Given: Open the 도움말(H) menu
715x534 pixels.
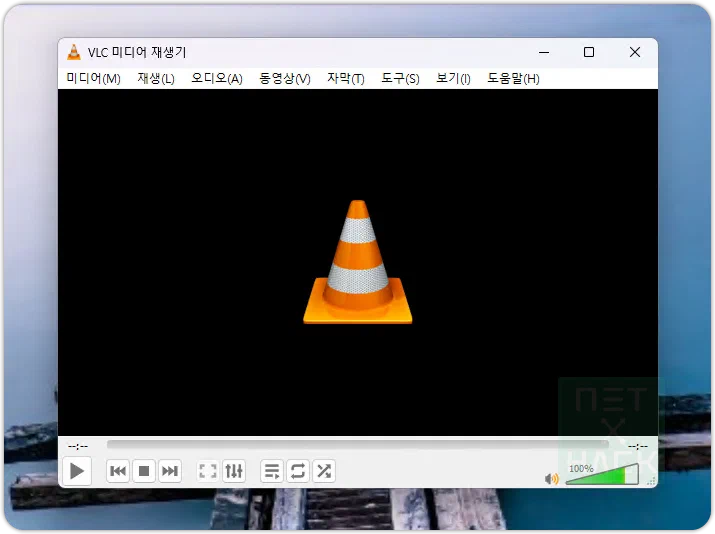Looking at the screenshot, I should pos(513,78).
